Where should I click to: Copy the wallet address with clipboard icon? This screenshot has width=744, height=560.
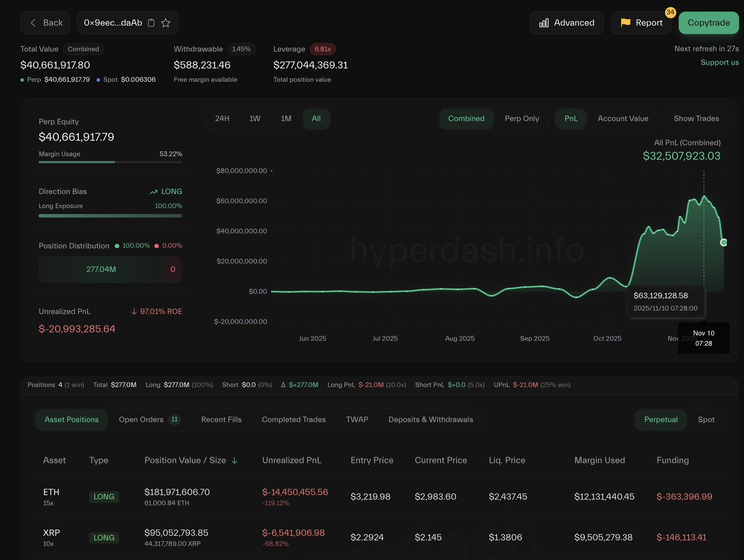click(x=151, y=23)
